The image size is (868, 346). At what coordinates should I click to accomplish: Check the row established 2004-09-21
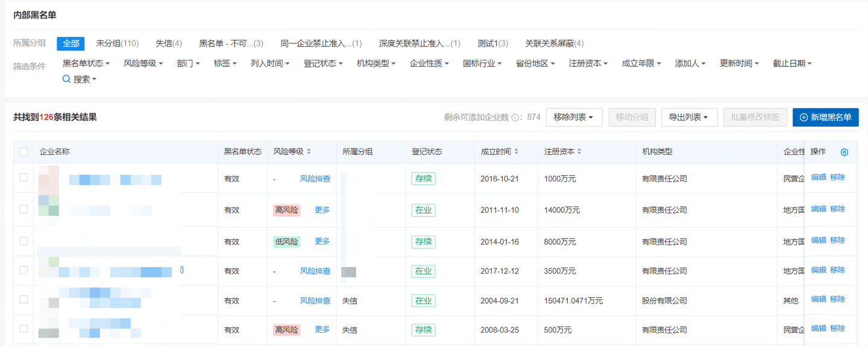pyautogui.click(x=24, y=299)
